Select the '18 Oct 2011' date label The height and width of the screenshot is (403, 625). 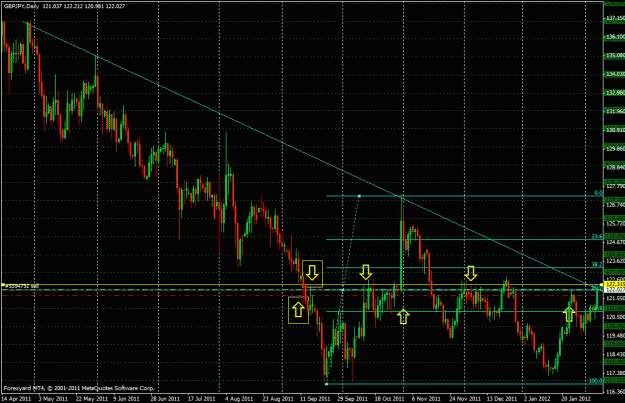tap(390, 399)
